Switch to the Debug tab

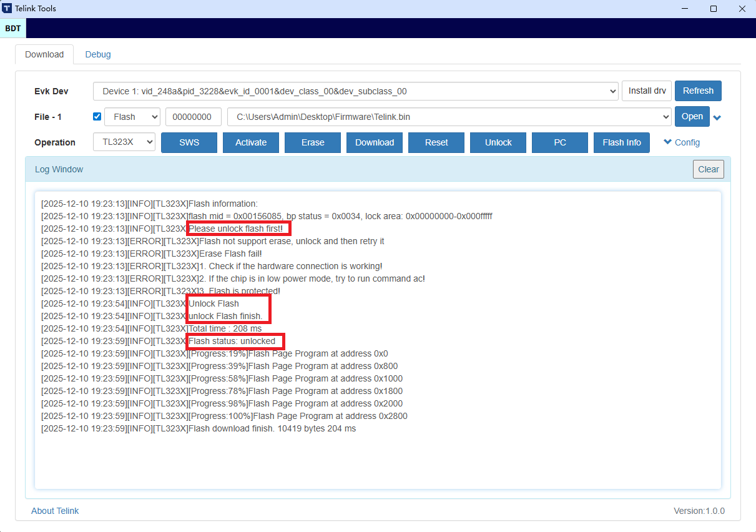(x=98, y=54)
